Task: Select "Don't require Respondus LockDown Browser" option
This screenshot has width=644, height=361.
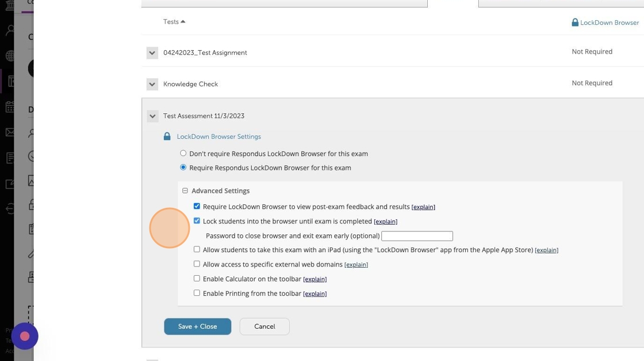Action: pyautogui.click(x=183, y=153)
